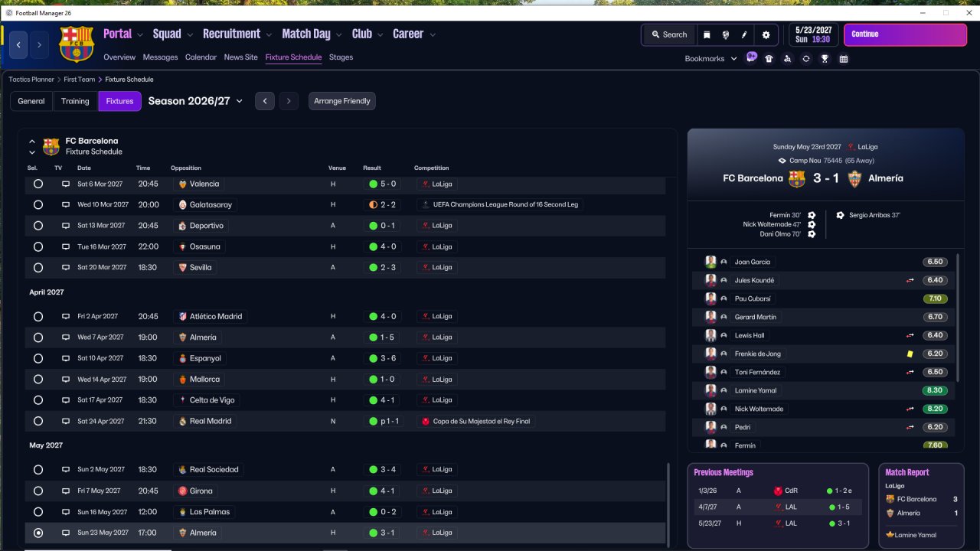Viewport: 980px width, 551px height.
Task: Open the Bookmarks dropdown
Action: (x=710, y=59)
